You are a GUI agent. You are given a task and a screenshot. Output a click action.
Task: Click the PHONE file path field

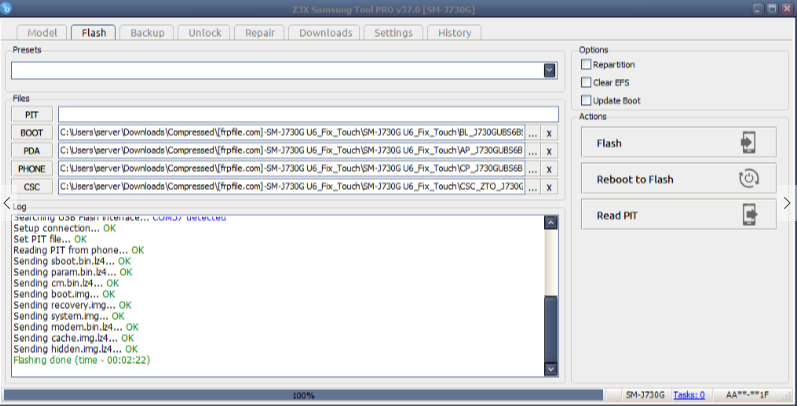(291, 169)
